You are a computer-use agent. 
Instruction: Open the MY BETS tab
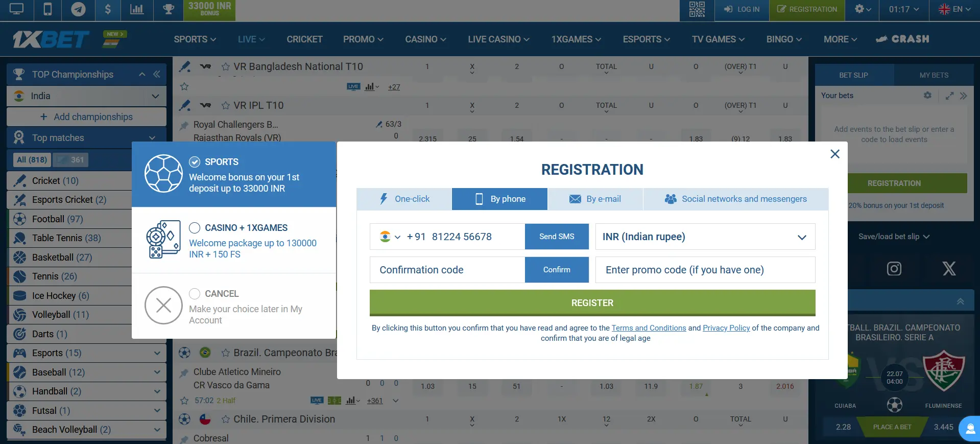(934, 75)
